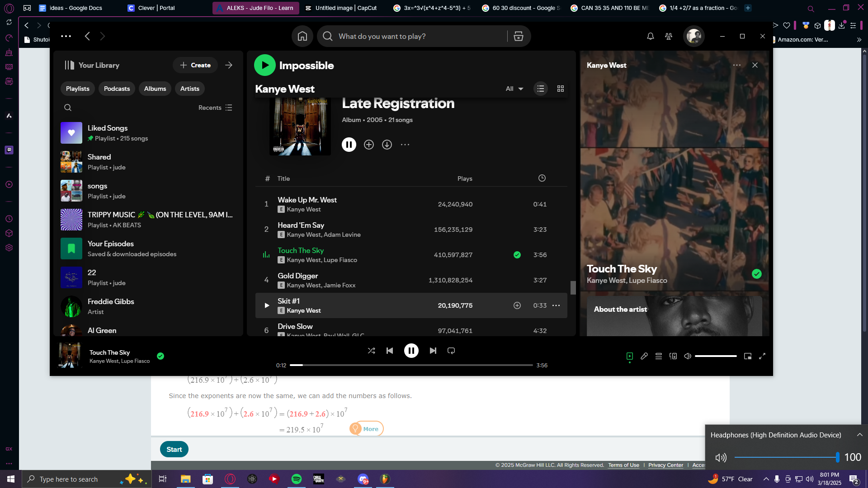The height and width of the screenshot is (488, 868).
Task: Open the Spotify three-dot app menu
Action: [x=66, y=36]
